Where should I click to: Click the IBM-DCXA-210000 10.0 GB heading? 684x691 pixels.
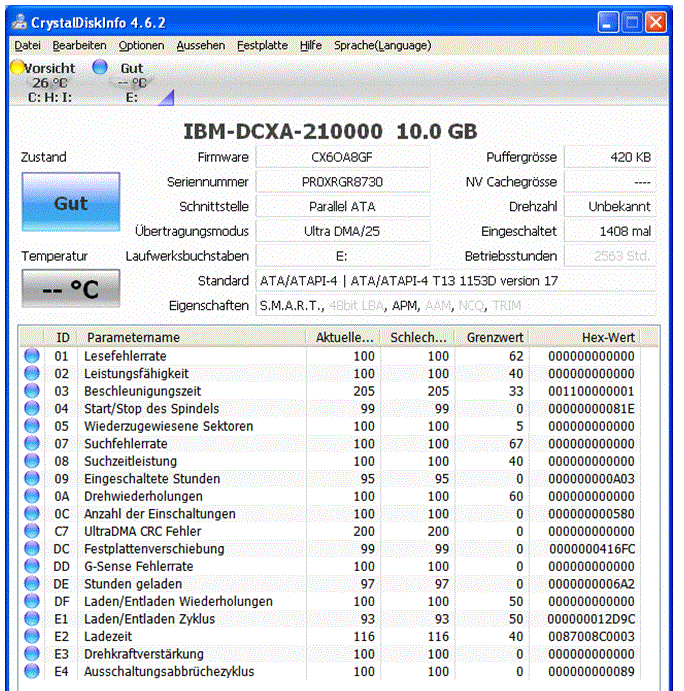(x=330, y=131)
